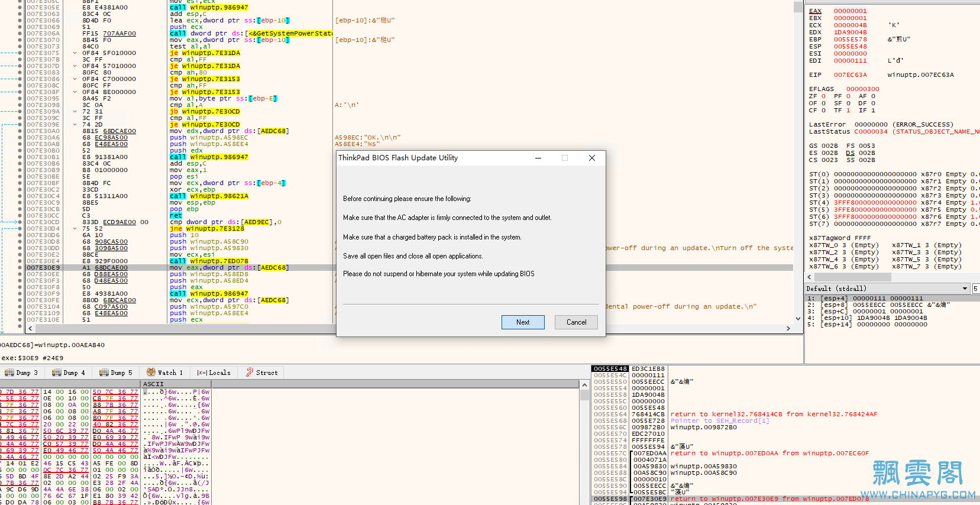Select the info line winuptp.00AEAB40
Viewport: 980px width, 505px height.
point(53,345)
